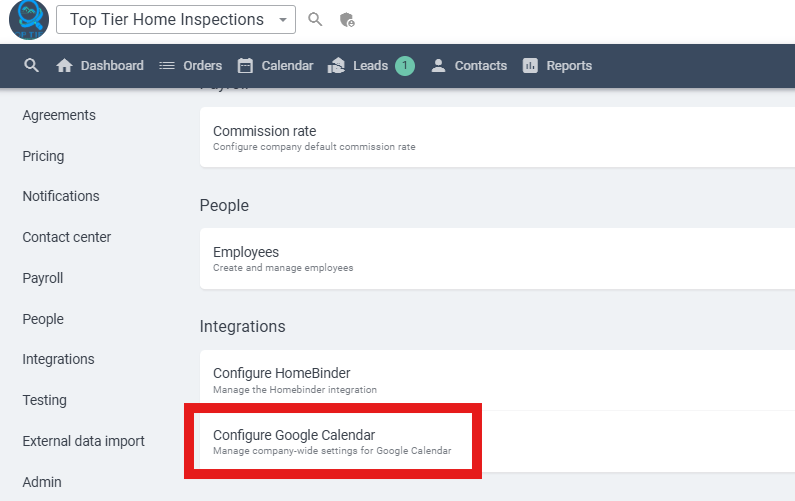Open the Top Tier Home Inspections company dropdown
This screenshot has width=795, height=501.
(176, 20)
